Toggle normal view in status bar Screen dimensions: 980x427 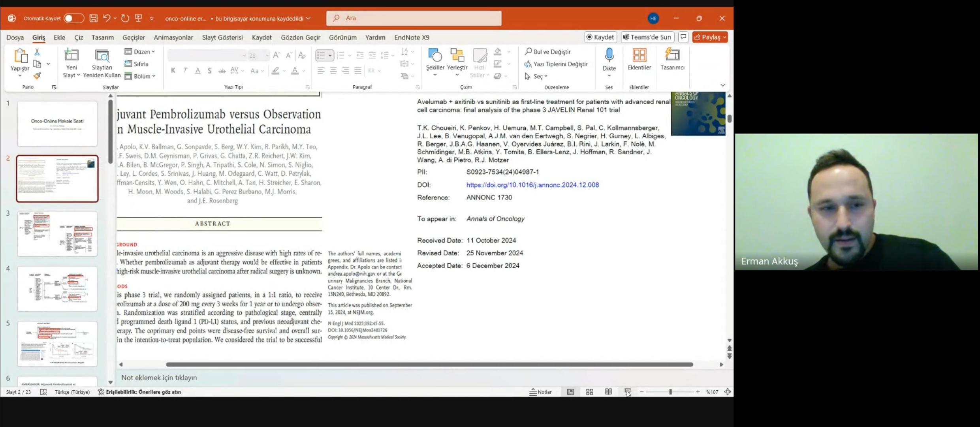570,392
